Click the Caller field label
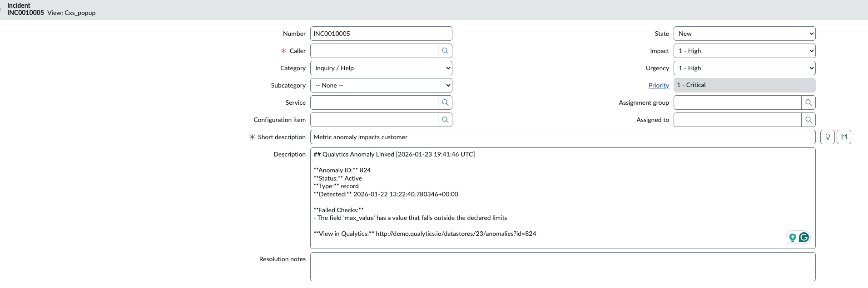This screenshot has width=868, height=288. coord(298,51)
